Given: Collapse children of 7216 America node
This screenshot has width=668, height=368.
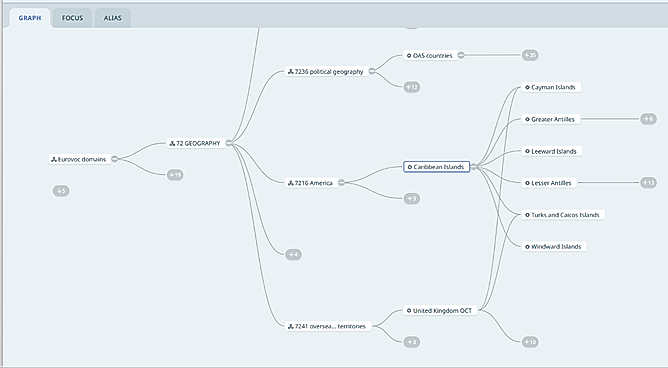Looking at the screenshot, I should (341, 183).
